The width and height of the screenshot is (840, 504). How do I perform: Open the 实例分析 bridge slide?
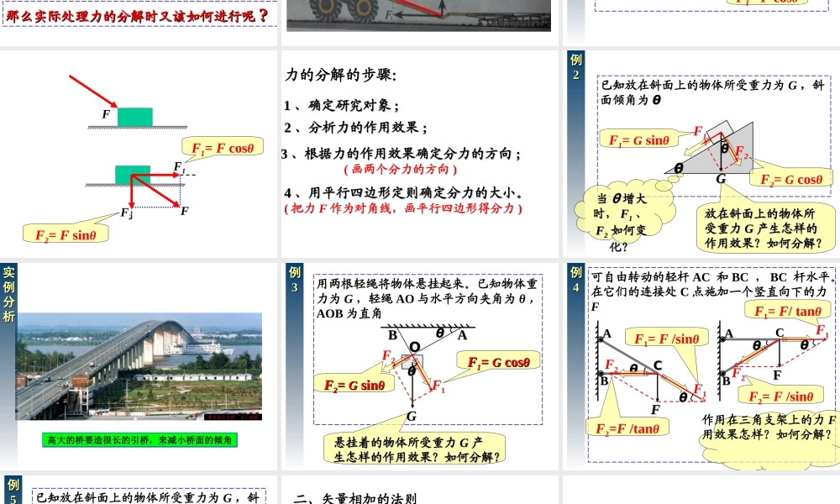(x=139, y=366)
